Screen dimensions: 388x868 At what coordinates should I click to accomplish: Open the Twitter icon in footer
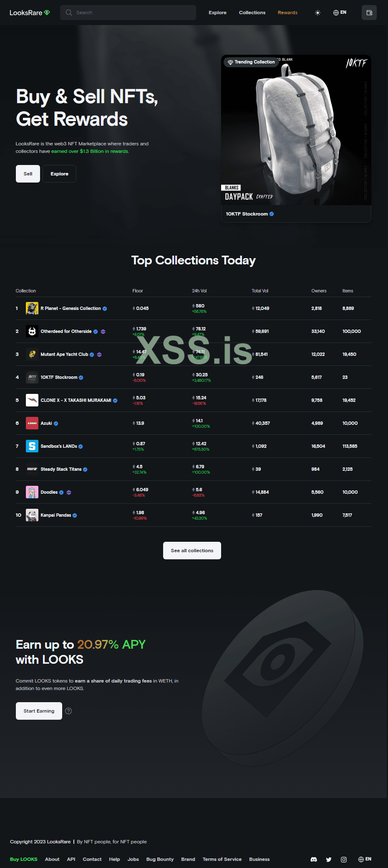(329, 860)
